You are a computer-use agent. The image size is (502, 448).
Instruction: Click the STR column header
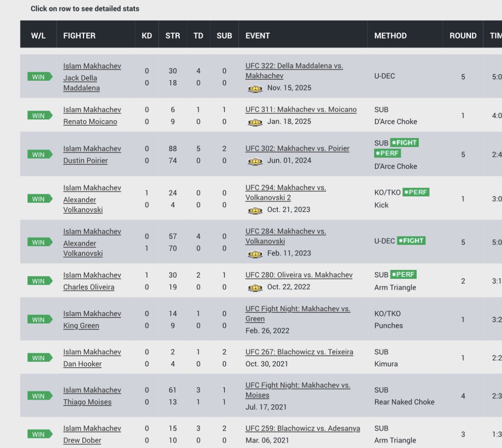pyautogui.click(x=172, y=36)
